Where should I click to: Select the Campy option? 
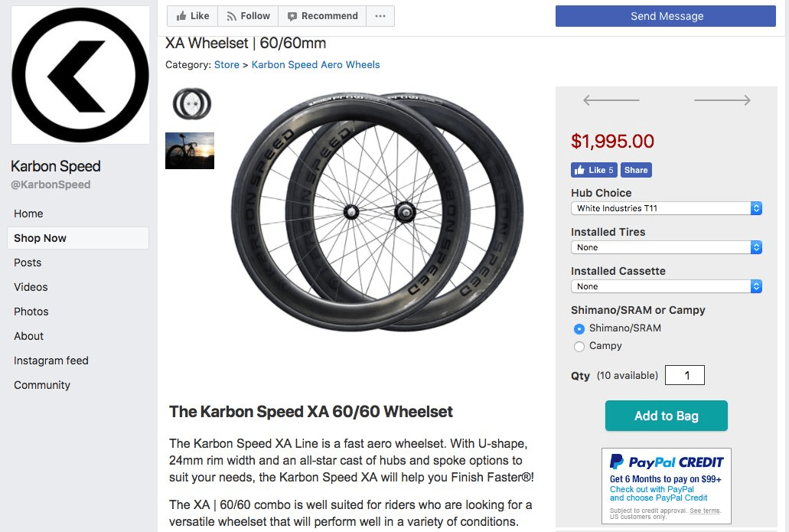tap(579, 346)
